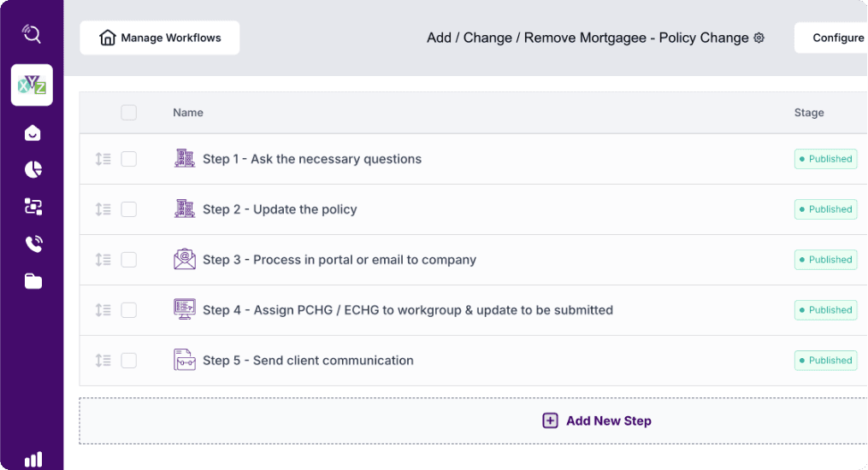Viewport: 868px width, 470px height.
Task: Open the phone calls sidebar icon
Action: coord(32,244)
